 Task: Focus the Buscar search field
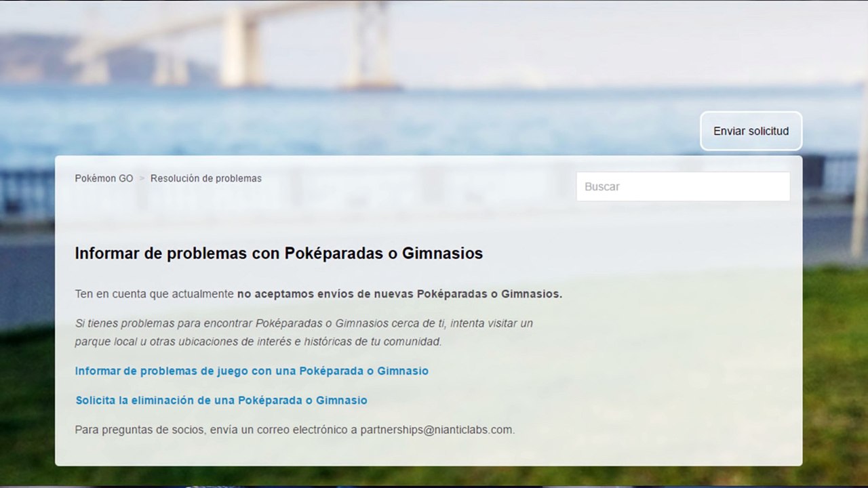coord(683,186)
